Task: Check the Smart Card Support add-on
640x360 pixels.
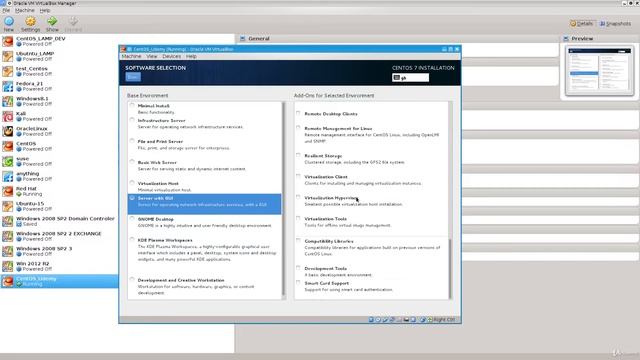Action: 298,282
